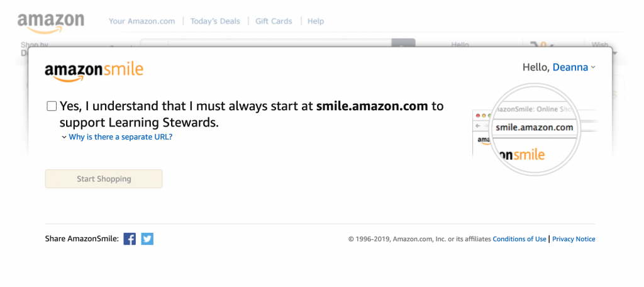Click the magnified smile.amazon.com URL illustration

(x=535, y=128)
